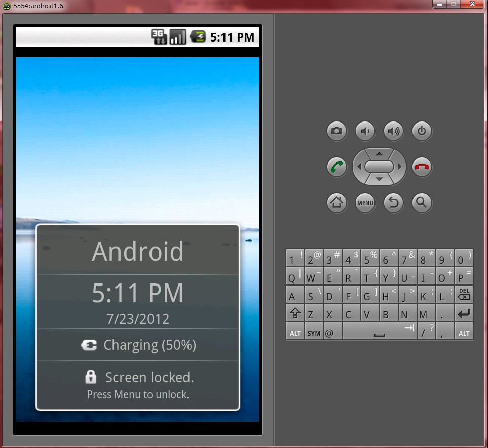Click the Z key on keyboard
Image resolution: width=488 pixels, height=448 pixels.
(x=314, y=313)
